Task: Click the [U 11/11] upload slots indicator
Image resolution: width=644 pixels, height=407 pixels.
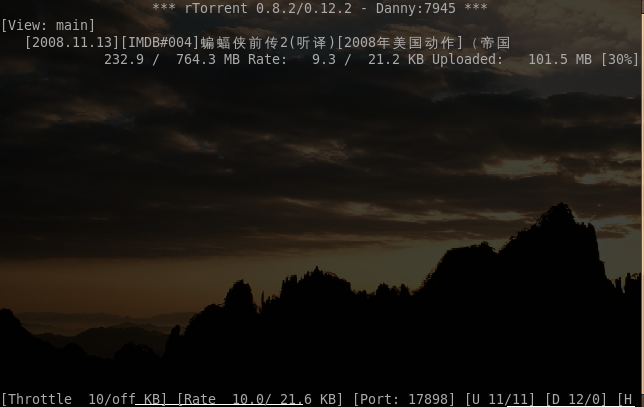Action: (x=500, y=399)
